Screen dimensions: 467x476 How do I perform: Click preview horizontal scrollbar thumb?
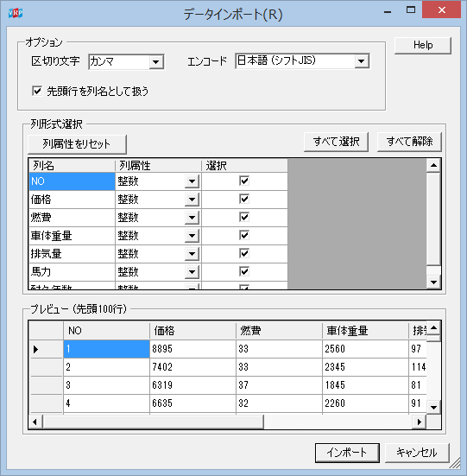click(153, 422)
